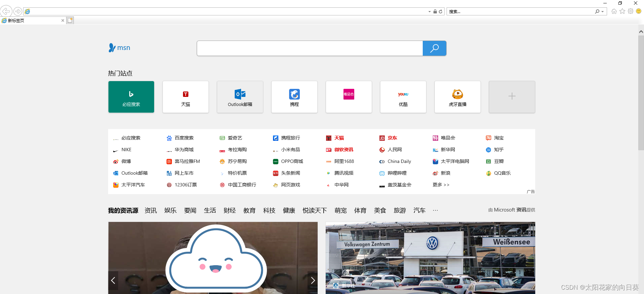Select the 新标签页 browser tab

(33, 20)
